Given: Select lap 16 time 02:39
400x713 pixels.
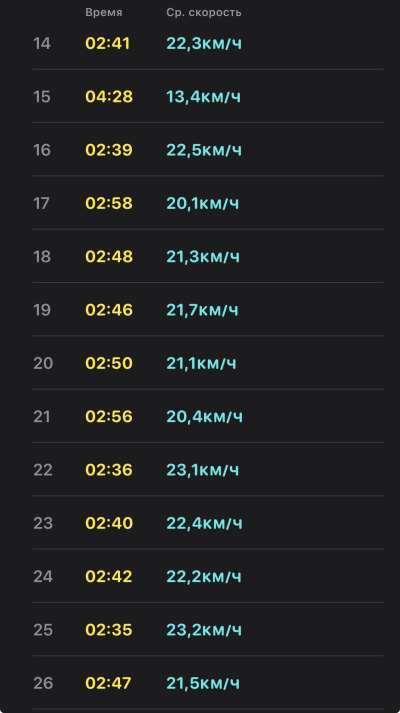Looking at the screenshot, I should [x=109, y=150].
